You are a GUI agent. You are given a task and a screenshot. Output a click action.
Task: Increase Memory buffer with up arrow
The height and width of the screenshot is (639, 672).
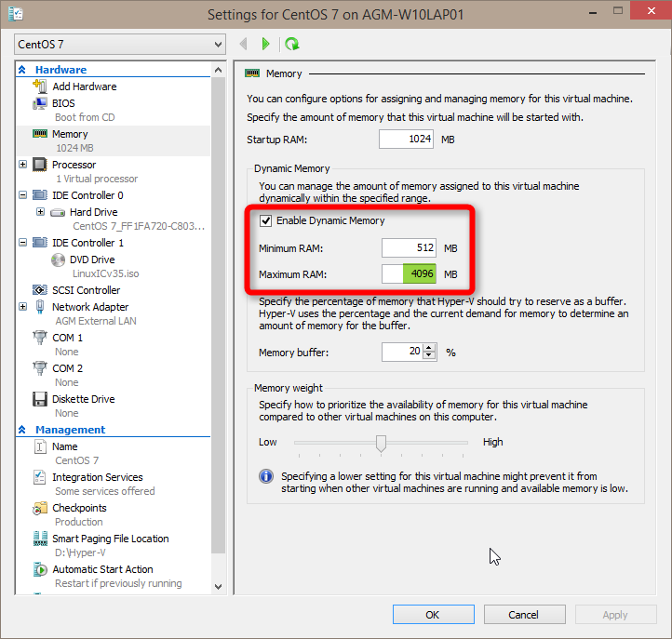(x=429, y=348)
